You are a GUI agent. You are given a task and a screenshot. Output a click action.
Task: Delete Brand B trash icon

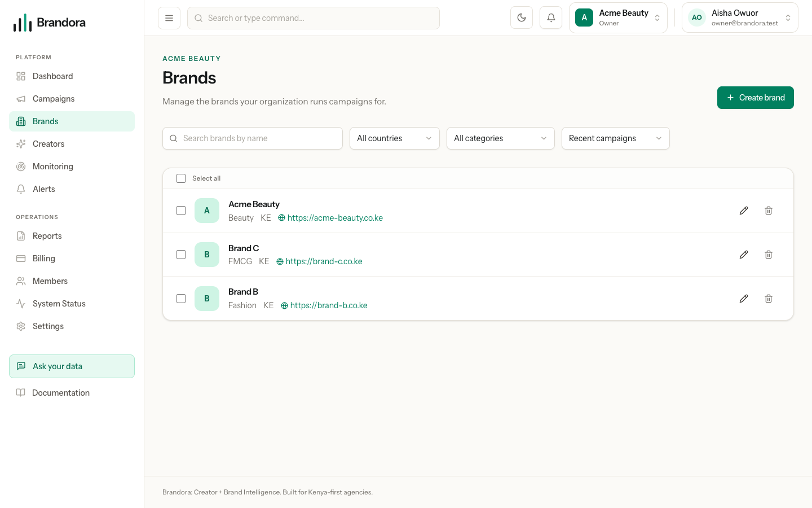pos(769,299)
